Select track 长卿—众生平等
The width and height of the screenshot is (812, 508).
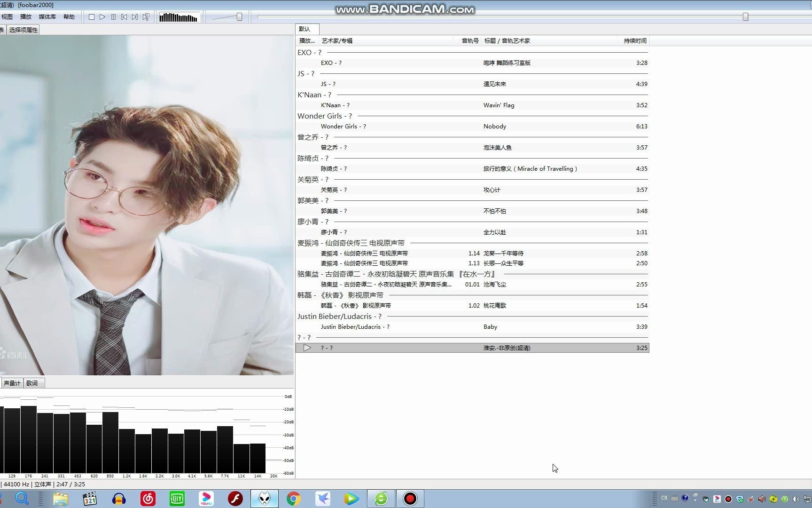coord(472,263)
